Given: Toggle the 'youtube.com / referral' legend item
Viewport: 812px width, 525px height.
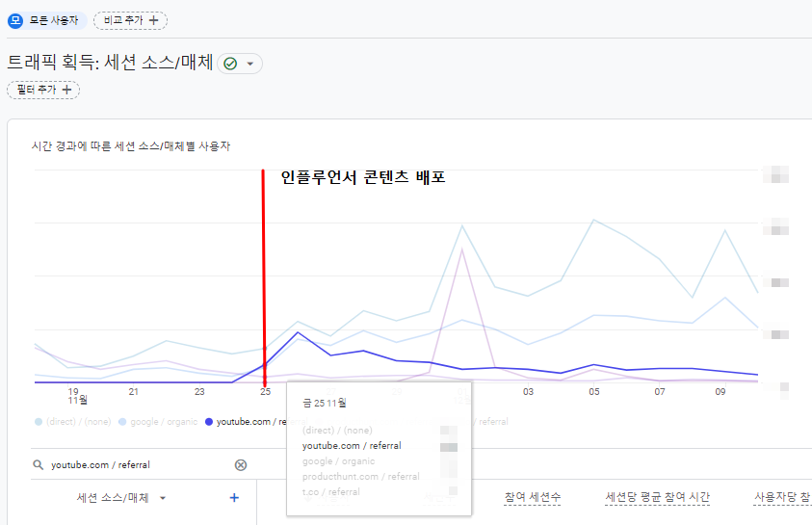Looking at the screenshot, I should [246, 422].
